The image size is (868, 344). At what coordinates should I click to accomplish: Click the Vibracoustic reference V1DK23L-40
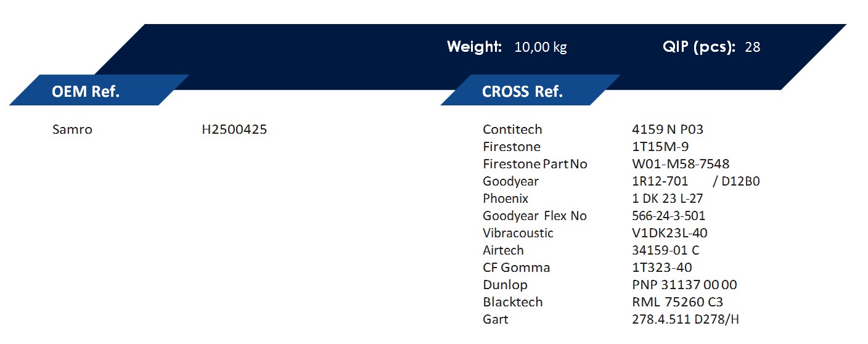coord(669,233)
